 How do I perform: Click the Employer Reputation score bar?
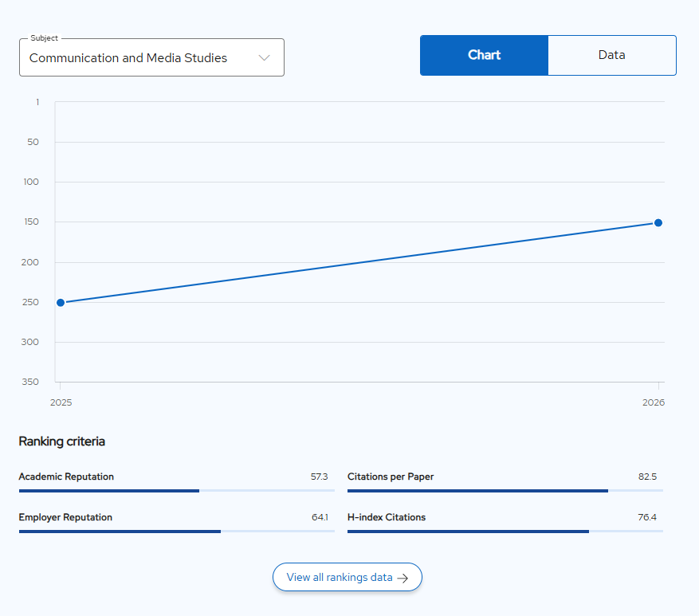pyautogui.click(x=176, y=532)
